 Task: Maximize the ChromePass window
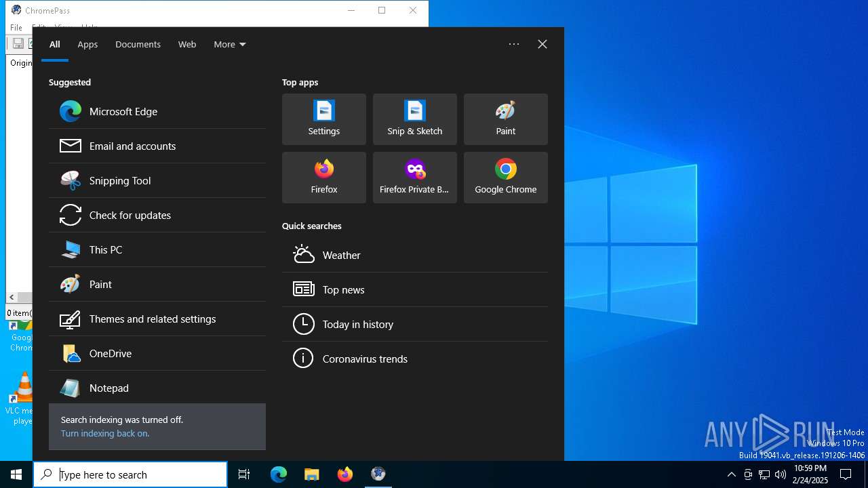pos(382,10)
